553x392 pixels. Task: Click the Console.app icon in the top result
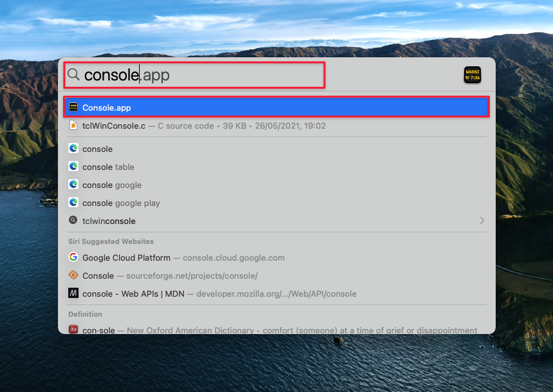pos(73,107)
